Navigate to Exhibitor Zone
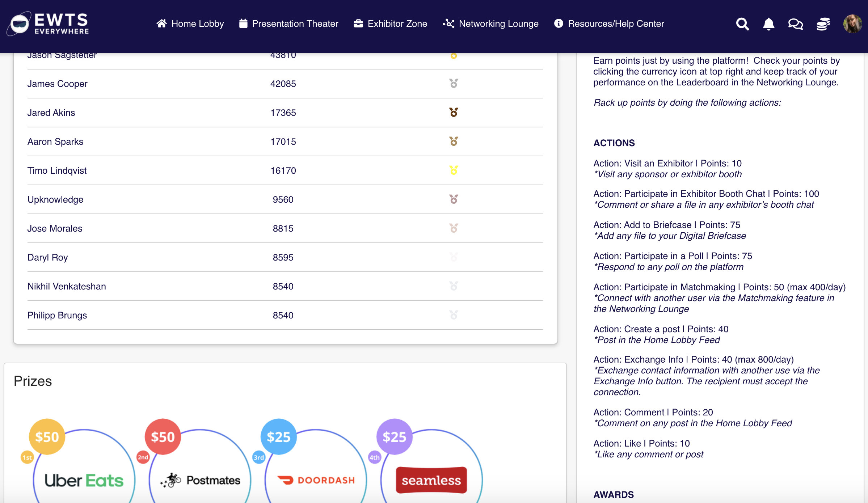Image resolution: width=868 pixels, height=503 pixels. [x=390, y=24]
